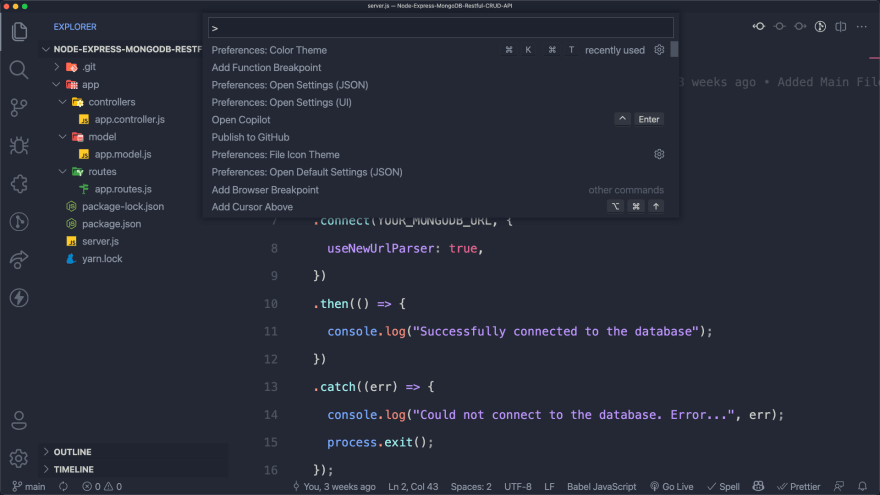
Task: Open the Source Control view
Action: pyautogui.click(x=19, y=107)
